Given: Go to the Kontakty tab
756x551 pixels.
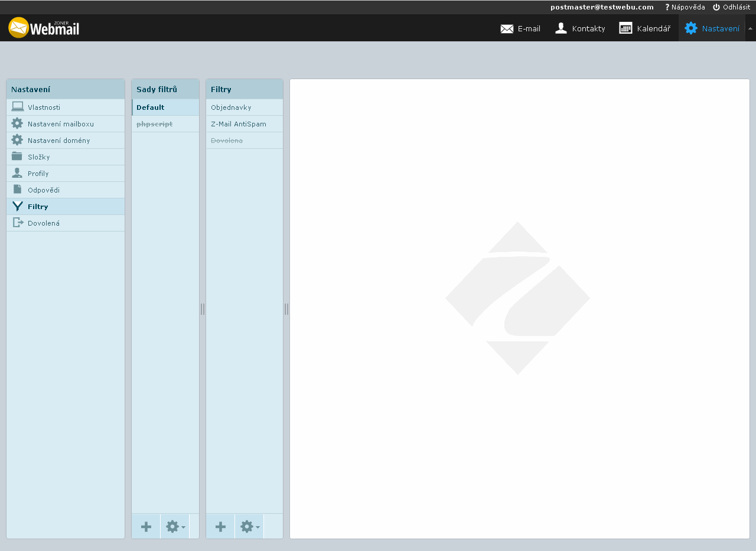Looking at the screenshot, I should coord(580,28).
